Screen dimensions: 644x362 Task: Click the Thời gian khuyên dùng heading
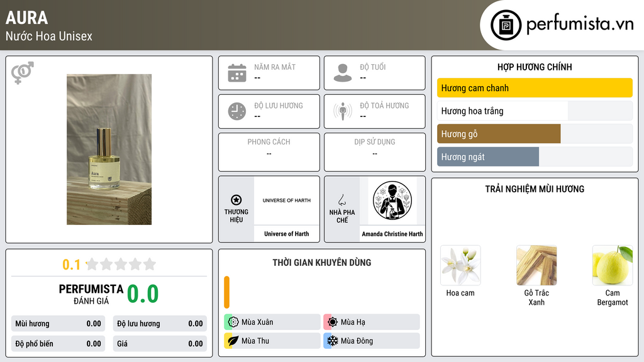click(322, 263)
